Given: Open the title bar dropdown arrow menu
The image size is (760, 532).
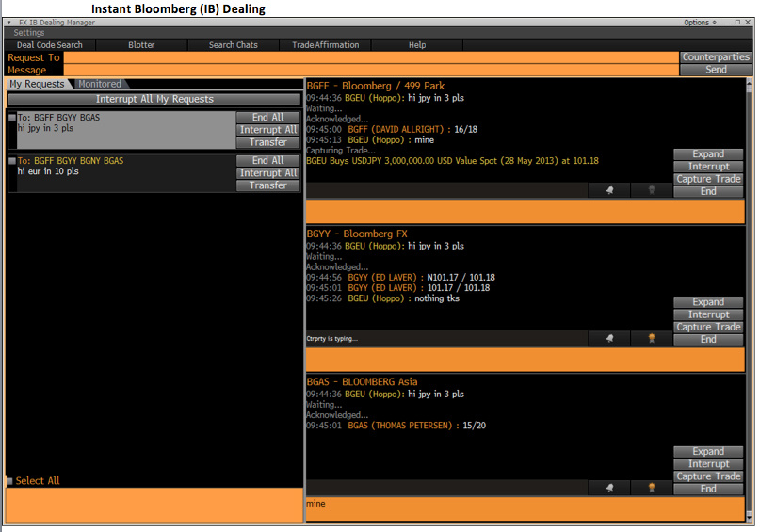Looking at the screenshot, I should tap(9, 22).
